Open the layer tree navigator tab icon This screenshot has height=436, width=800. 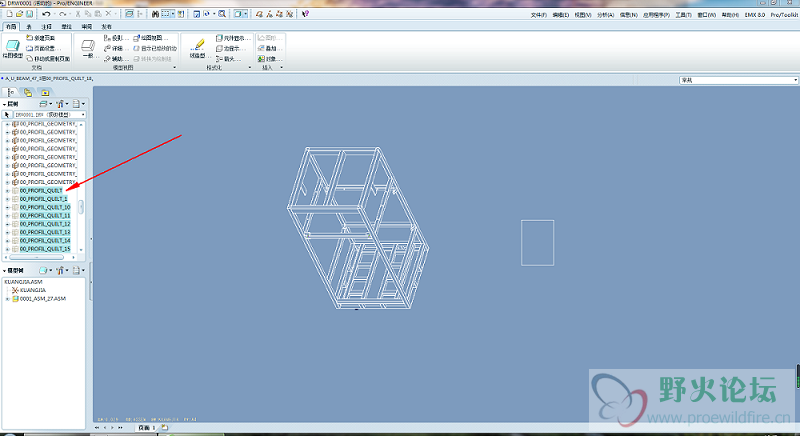11,92
